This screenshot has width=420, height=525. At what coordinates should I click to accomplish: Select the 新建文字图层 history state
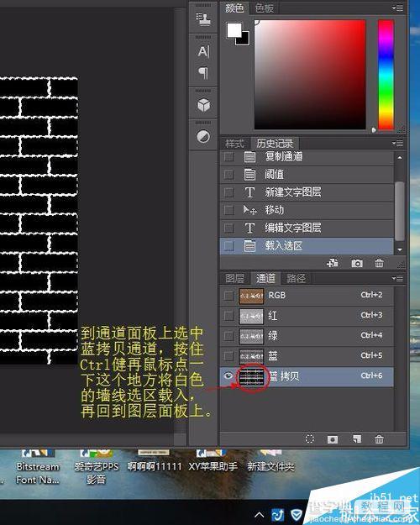(x=307, y=192)
